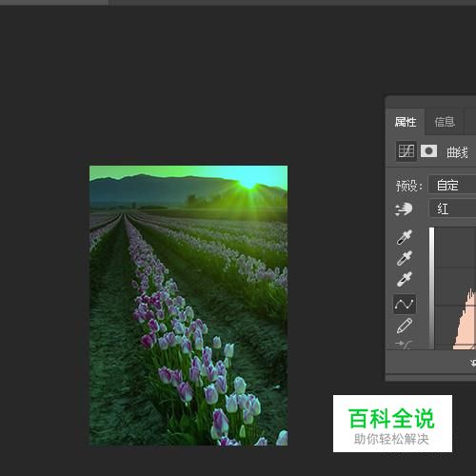Click the smooth curve values icon
The width and height of the screenshot is (476, 476).
click(404, 345)
